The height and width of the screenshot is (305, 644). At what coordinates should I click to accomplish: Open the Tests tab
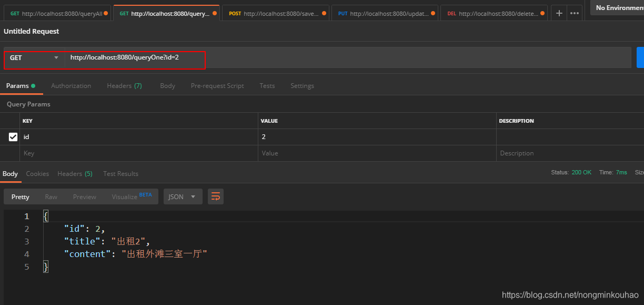pyautogui.click(x=267, y=85)
